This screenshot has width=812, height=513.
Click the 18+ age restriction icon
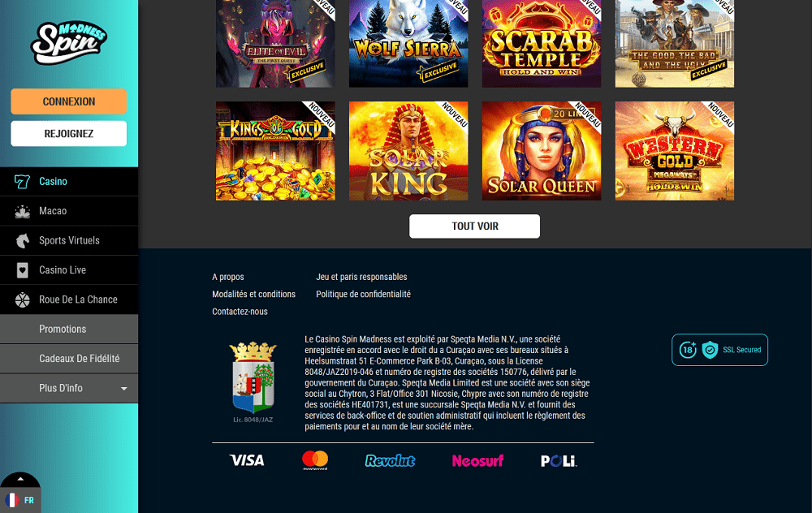tap(688, 350)
